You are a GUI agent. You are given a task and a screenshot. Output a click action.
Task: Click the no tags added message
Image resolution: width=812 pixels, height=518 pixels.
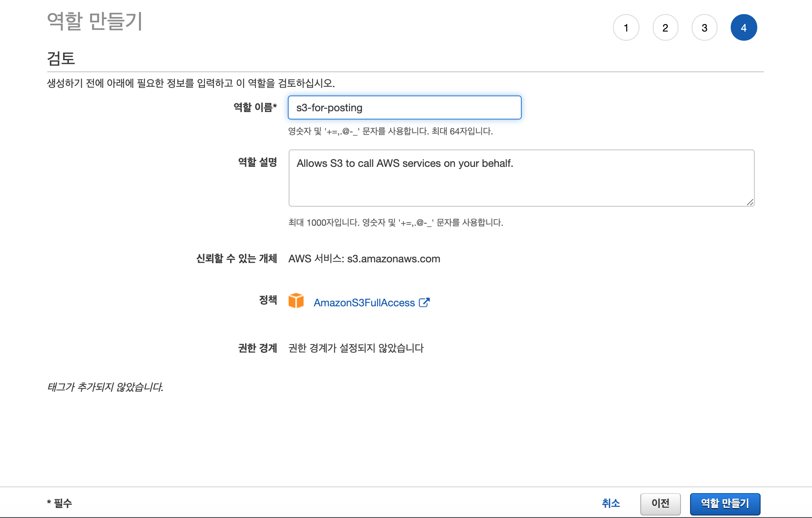[x=105, y=387]
